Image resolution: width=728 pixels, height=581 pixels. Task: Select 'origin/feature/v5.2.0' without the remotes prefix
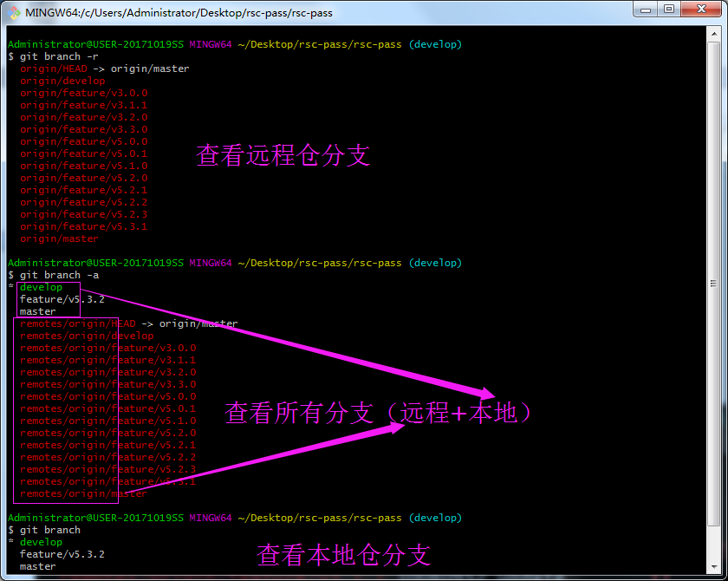[x=83, y=178]
